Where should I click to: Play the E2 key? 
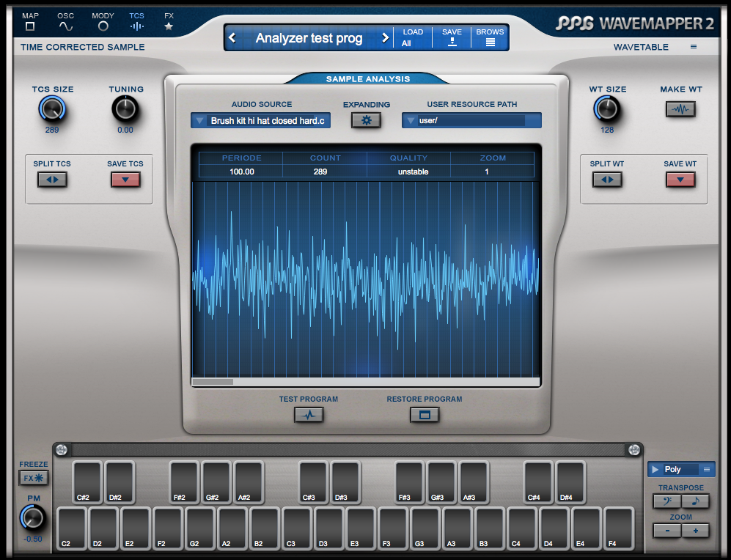click(x=136, y=528)
